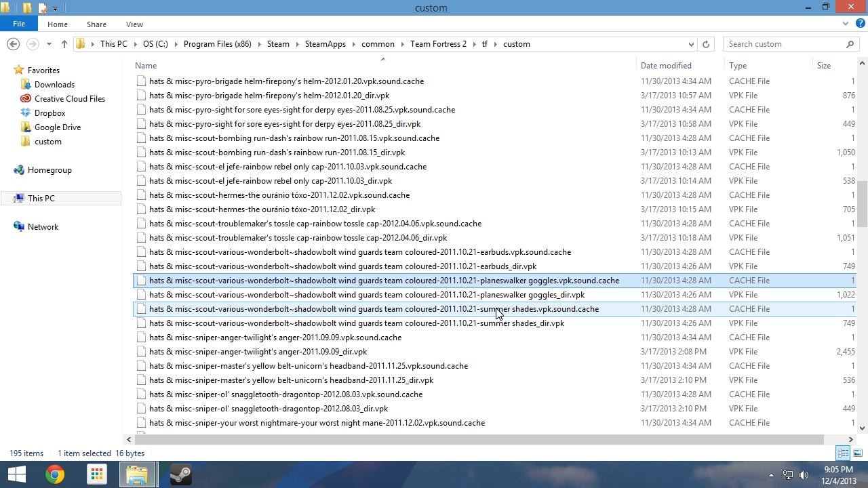Expand the ribbon chevron
The image size is (868, 488).
click(x=846, y=24)
